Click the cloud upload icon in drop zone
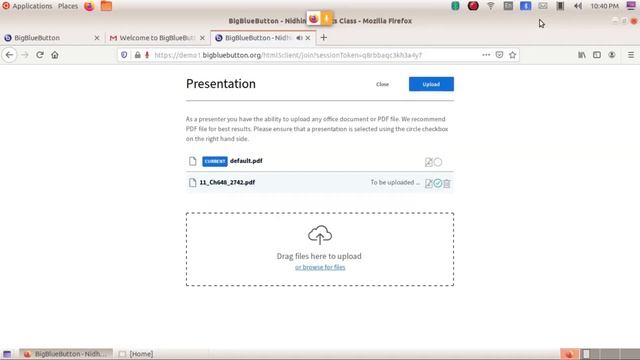Image resolution: width=640 pixels, height=360 pixels. pos(320,235)
